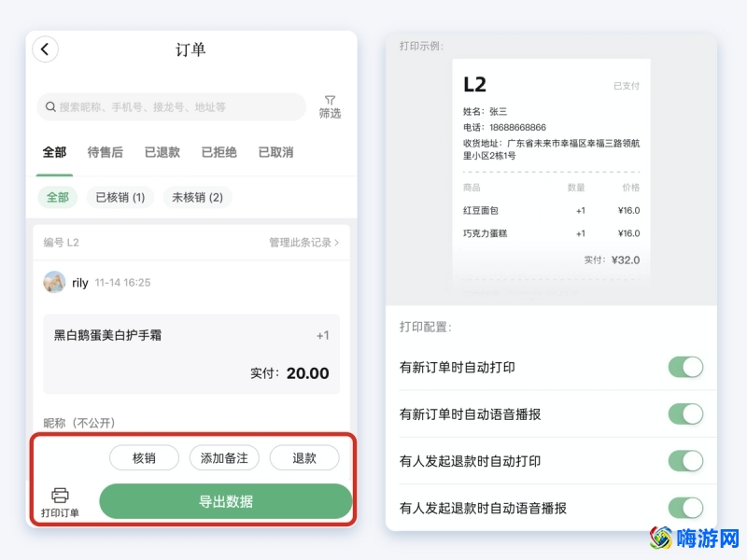Open the 筛选 filter icon
Image resolution: width=747 pixels, height=560 pixels.
[x=330, y=106]
